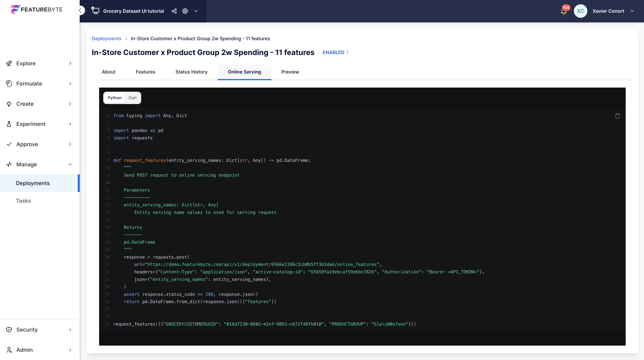Click the GROCERYCUSTOMERGUID key on line 29
This screenshot has height=360, width=644.
click(x=191, y=324)
